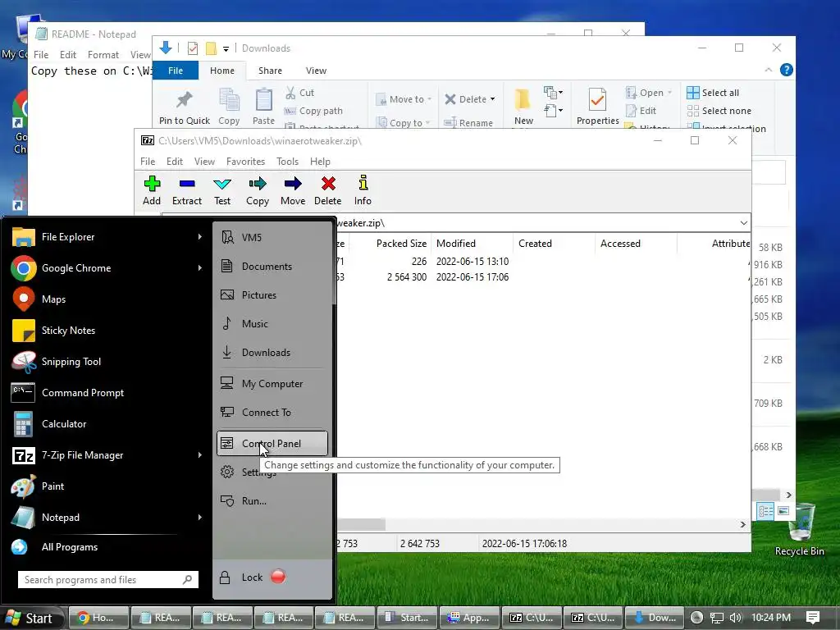Sort by the Modified column header

(x=472, y=243)
